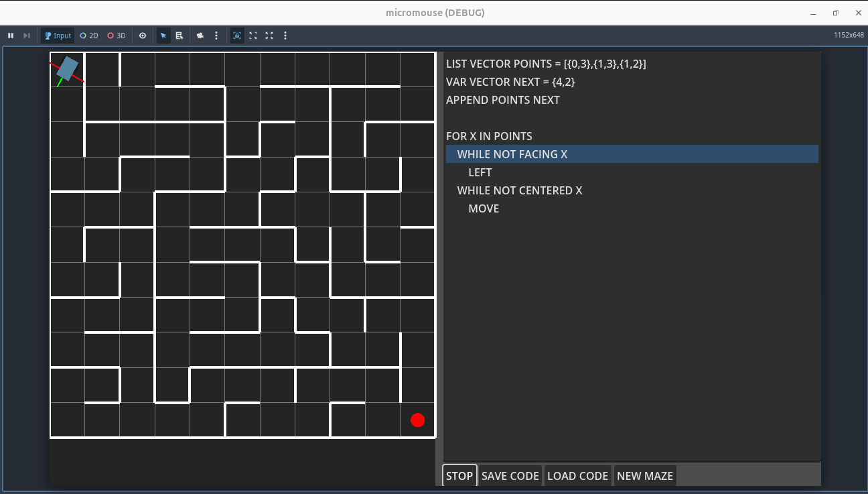This screenshot has height=494, width=868.
Task: Open embed options three-dot menu
Action: [x=285, y=36]
